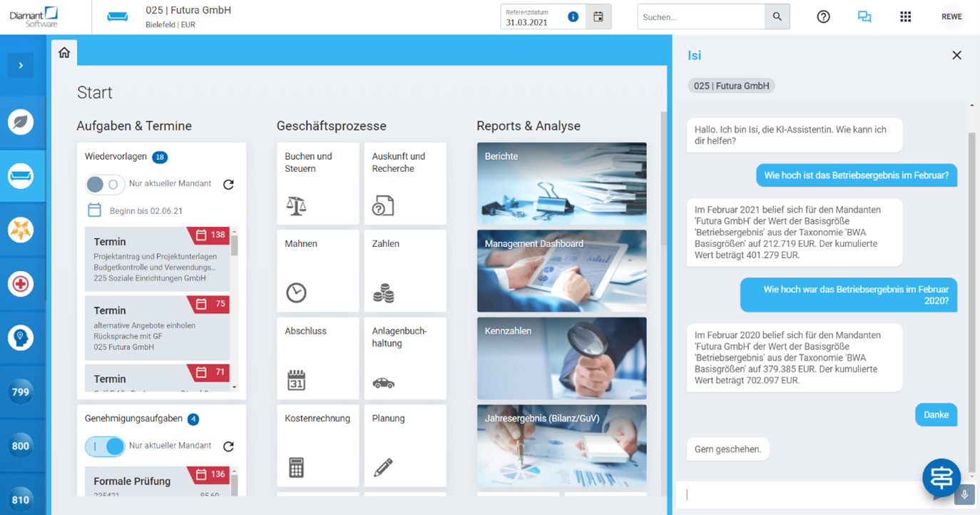
Task: Click the main page vertical scrollbar
Action: click(x=663, y=178)
